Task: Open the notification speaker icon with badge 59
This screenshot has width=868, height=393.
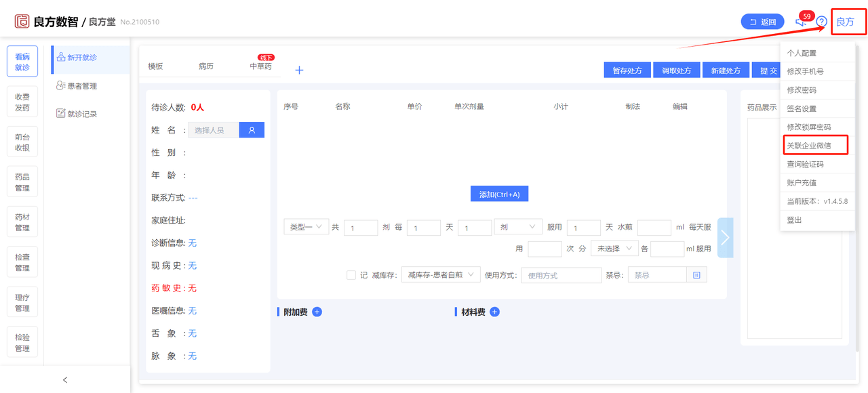Action: coord(801,22)
